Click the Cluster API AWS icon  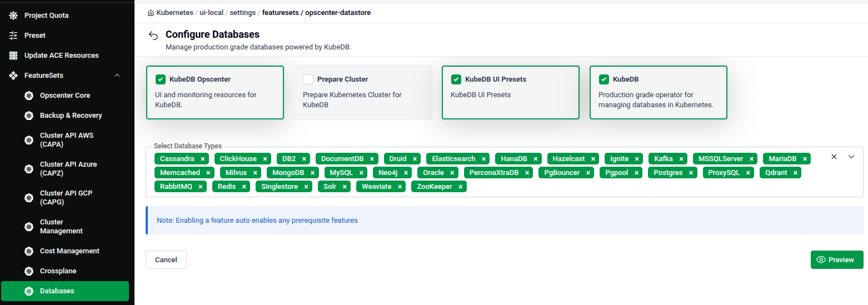point(29,140)
